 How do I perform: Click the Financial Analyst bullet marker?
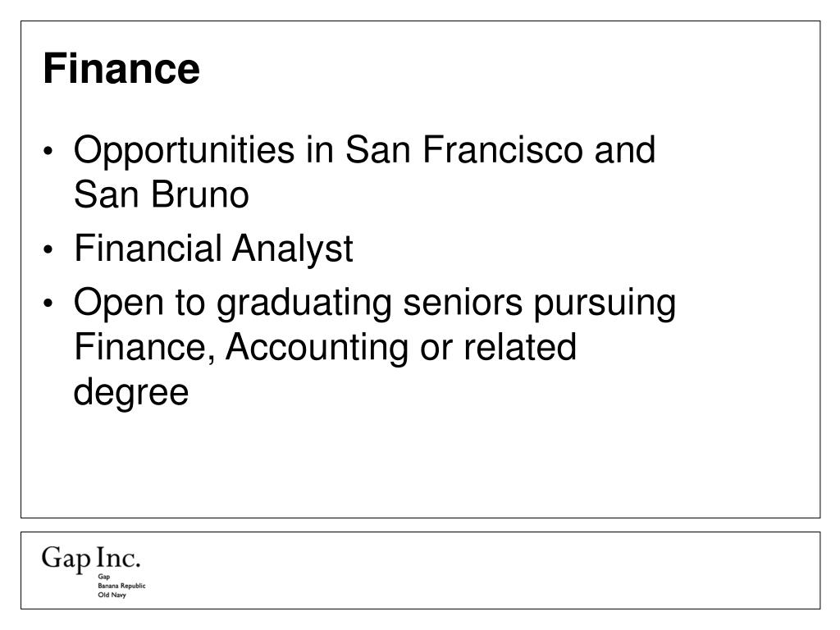click(x=48, y=249)
